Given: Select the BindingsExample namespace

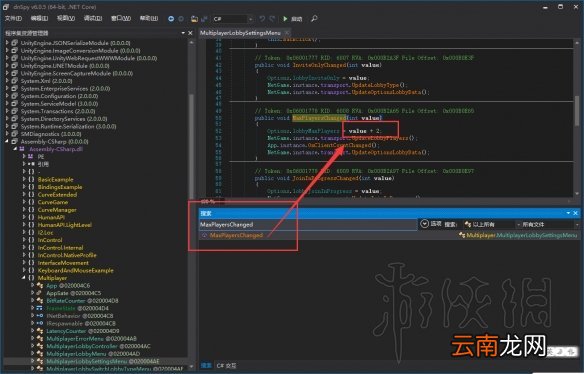Looking at the screenshot, I should click(60, 187).
